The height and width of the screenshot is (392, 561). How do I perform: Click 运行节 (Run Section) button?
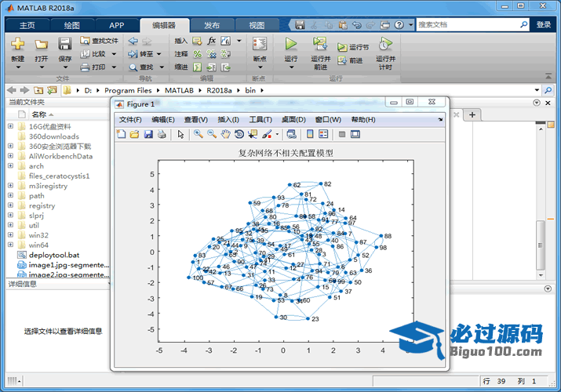[353, 47]
